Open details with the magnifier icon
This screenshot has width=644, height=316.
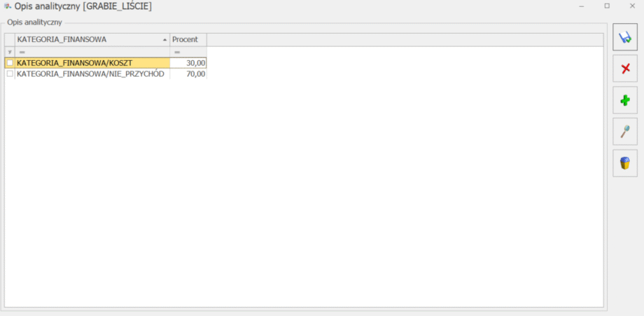pyautogui.click(x=625, y=131)
